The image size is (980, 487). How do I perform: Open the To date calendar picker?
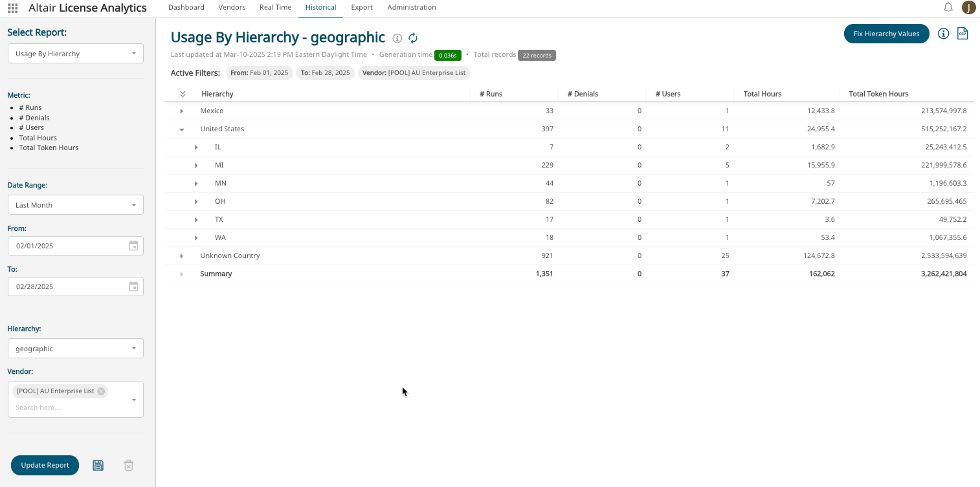coord(133,287)
